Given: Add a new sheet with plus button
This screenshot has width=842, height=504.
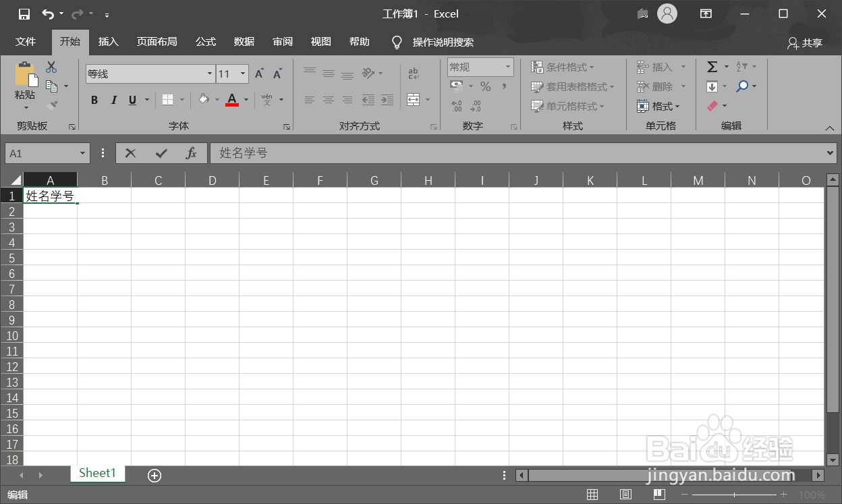Looking at the screenshot, I should 155,475.
